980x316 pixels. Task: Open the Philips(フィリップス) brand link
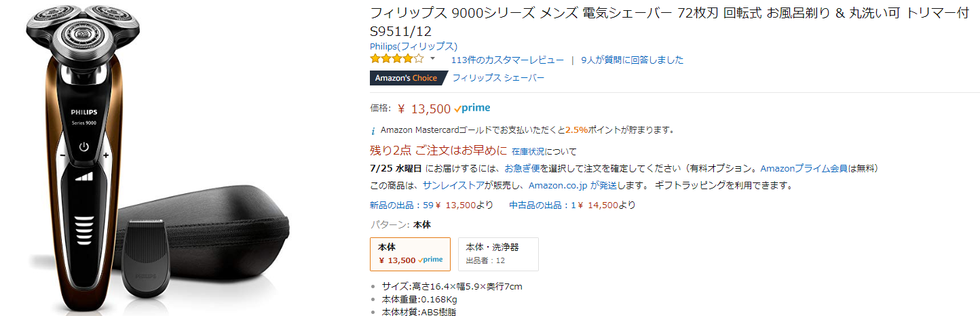tap(413, 46)
